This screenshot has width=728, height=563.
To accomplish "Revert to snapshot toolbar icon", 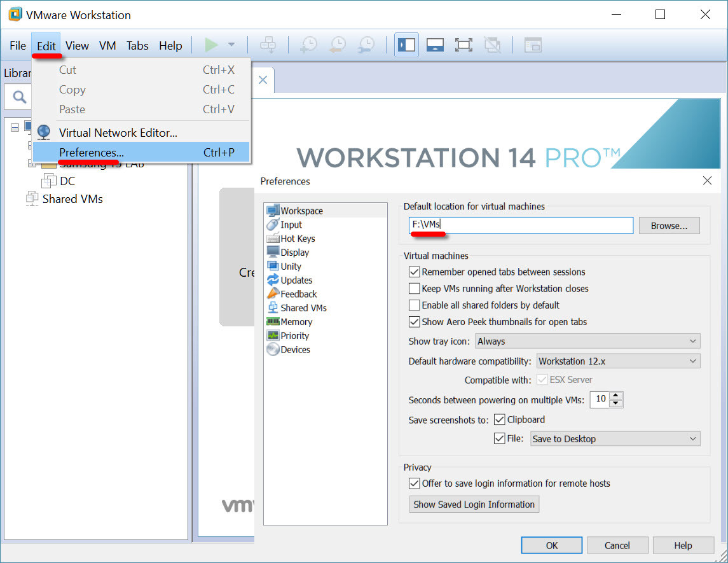I will 338,45.
